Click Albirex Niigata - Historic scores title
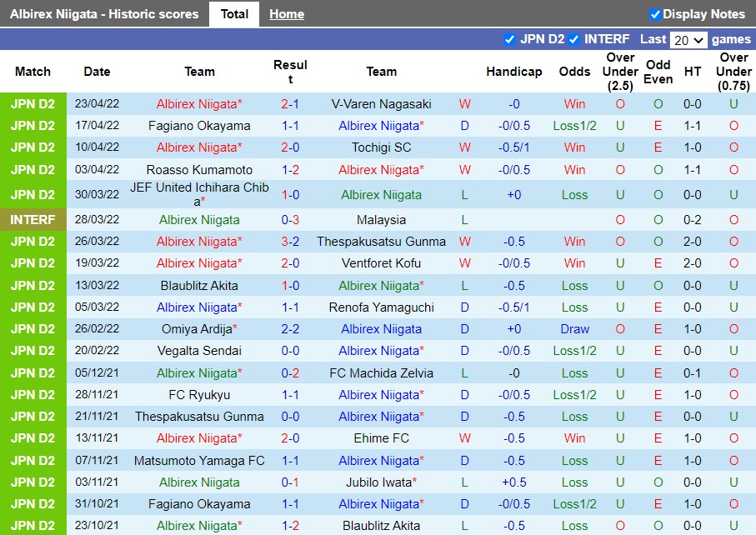The width and height of the screenshot is (756, 535). (x=104, y=14)
